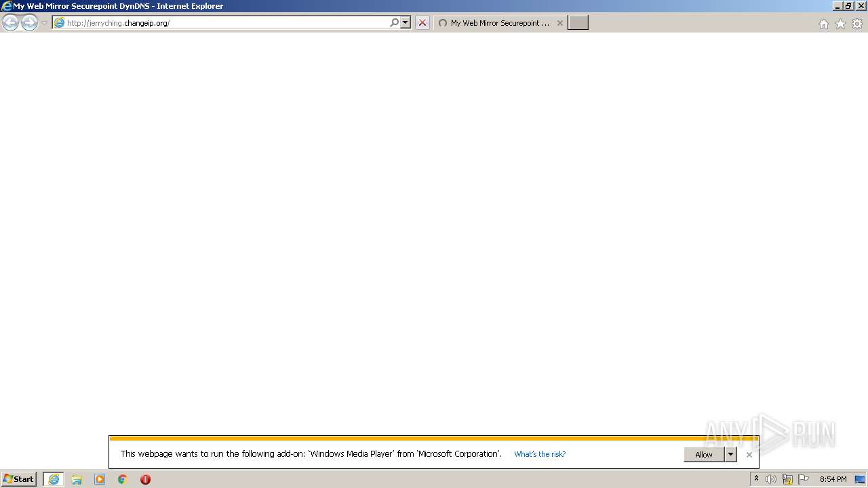The height and width of the screenshot is (488, 868).
Task: Dismiss the add-on notification bar
Action: click(x=749, y=455)
